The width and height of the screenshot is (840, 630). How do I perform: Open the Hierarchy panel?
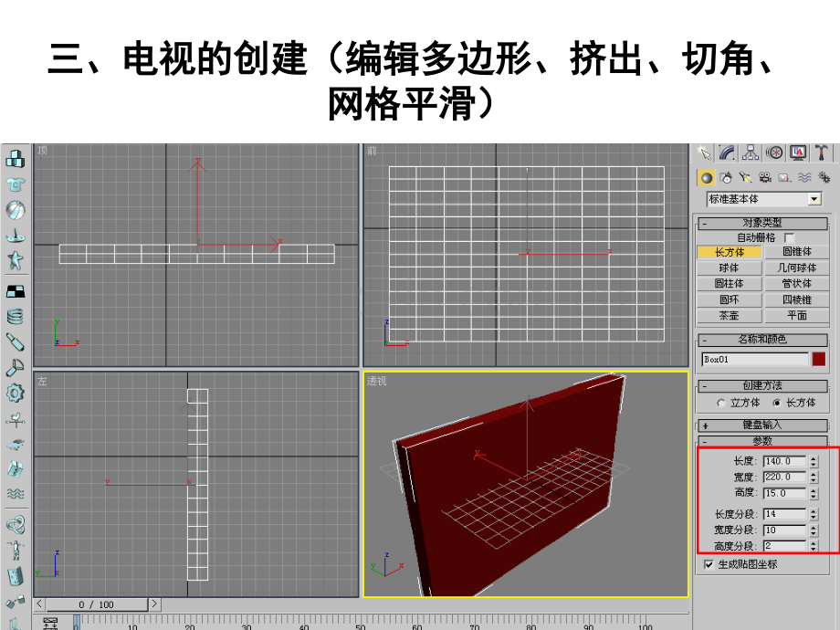click(x=750, y=152)
